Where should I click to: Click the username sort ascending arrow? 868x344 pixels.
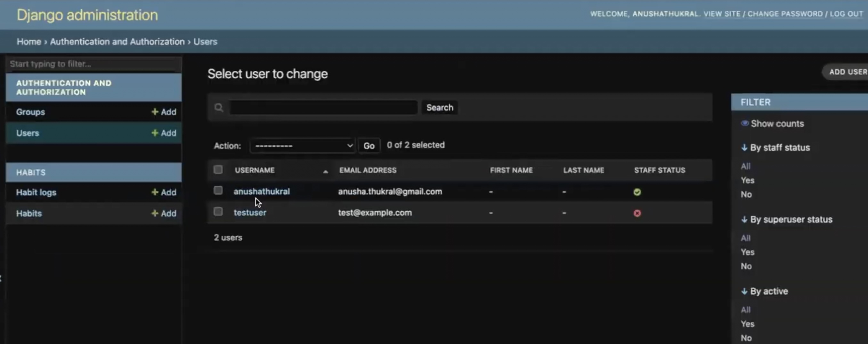tap(325, 171)
